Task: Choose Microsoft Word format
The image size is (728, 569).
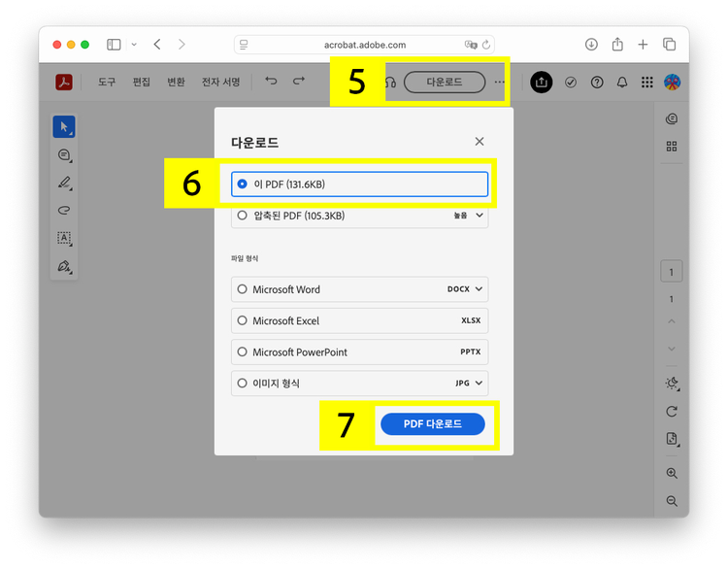Action: (360, 289)
